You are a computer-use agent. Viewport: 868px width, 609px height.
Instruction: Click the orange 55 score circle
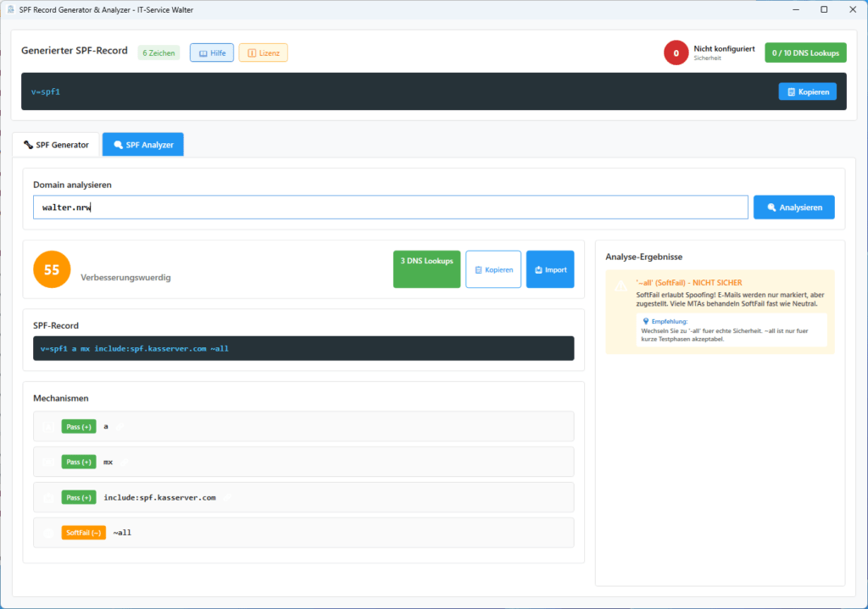click(52, 269)
